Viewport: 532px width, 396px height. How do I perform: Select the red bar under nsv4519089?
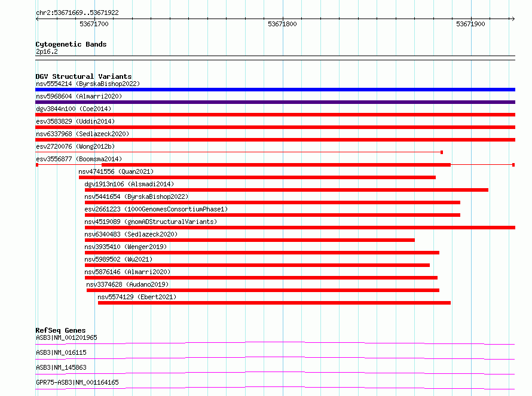(300, 228)
